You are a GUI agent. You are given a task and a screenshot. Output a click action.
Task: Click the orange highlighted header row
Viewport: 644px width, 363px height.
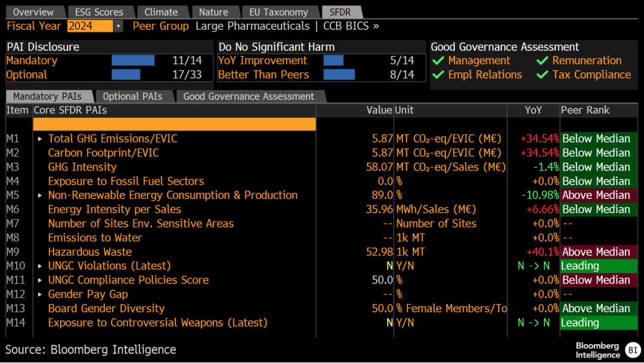175,124
